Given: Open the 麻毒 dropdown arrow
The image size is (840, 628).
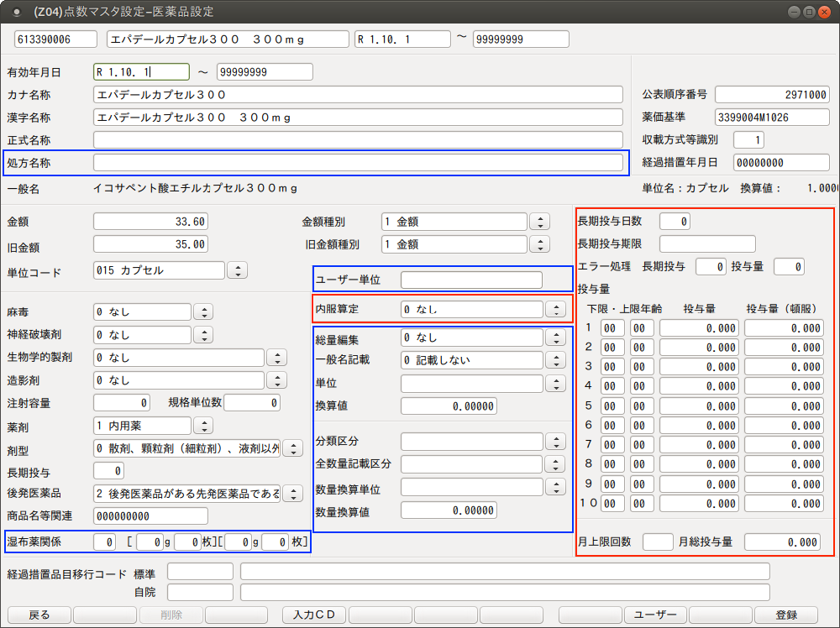Looking at the screenshot, I should click(x=203, y=312).
